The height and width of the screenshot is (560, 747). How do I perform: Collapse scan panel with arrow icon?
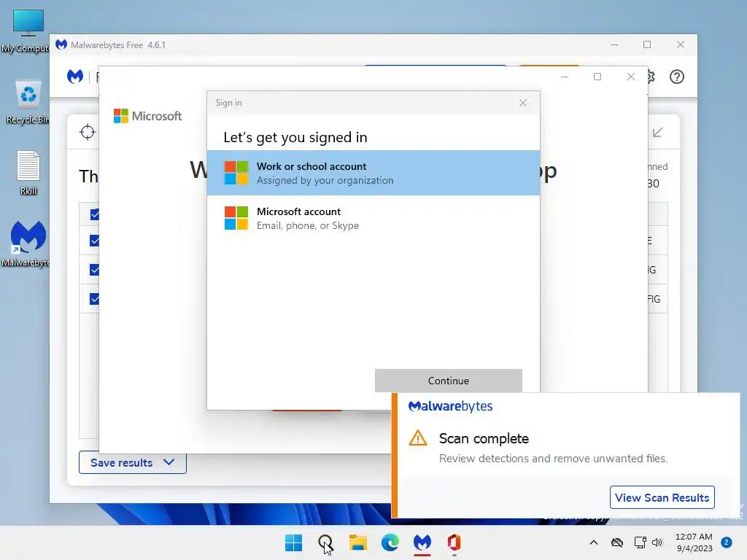(657, 133)
